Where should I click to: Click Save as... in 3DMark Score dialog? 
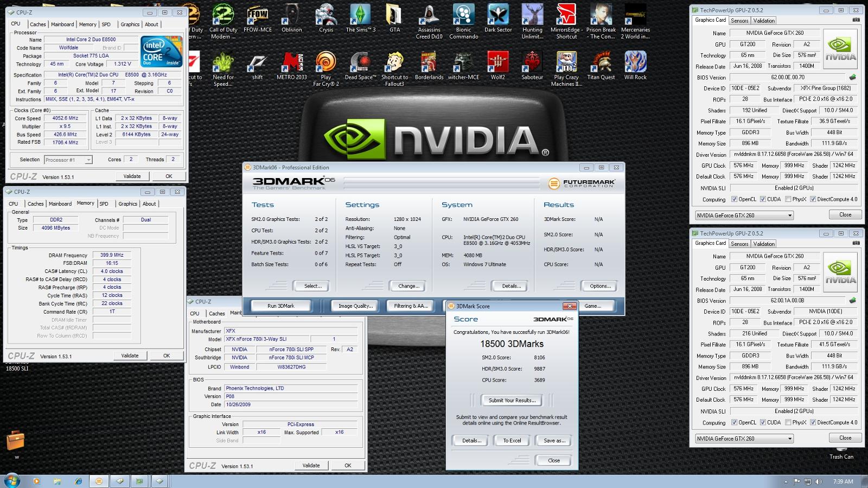click(554, 441)
